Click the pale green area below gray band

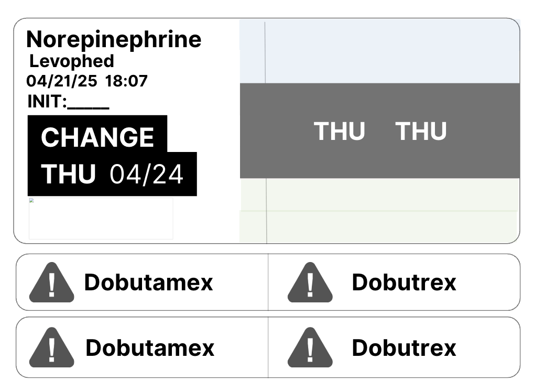click(379, 211)
